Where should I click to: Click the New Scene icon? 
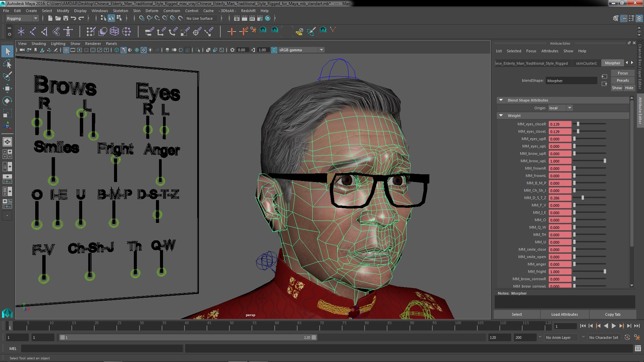[50, 18]
